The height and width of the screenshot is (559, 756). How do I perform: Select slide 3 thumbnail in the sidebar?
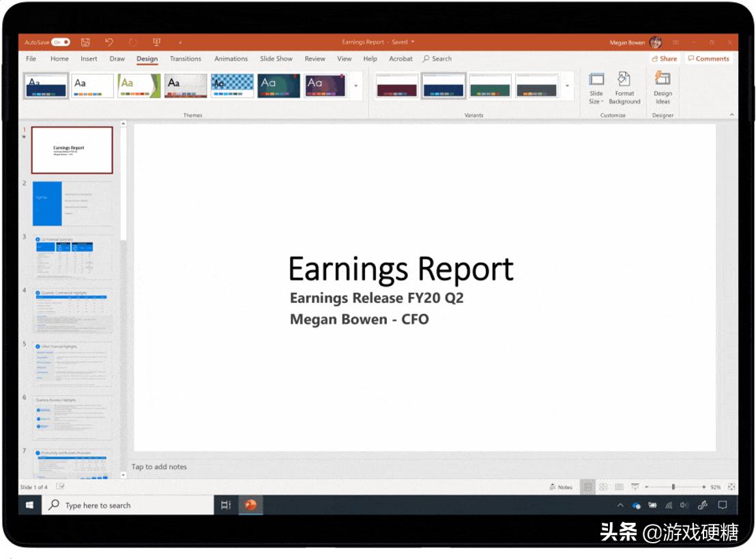[70, 257]
